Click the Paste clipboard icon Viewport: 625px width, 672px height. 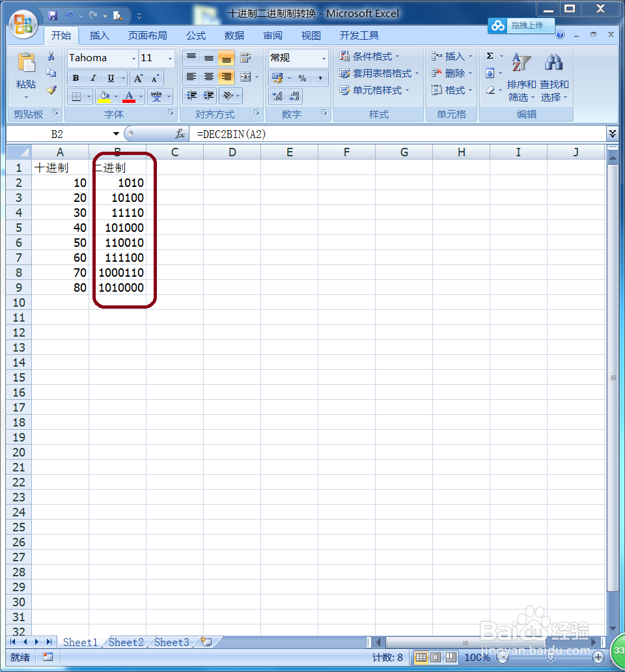[26, 63]
